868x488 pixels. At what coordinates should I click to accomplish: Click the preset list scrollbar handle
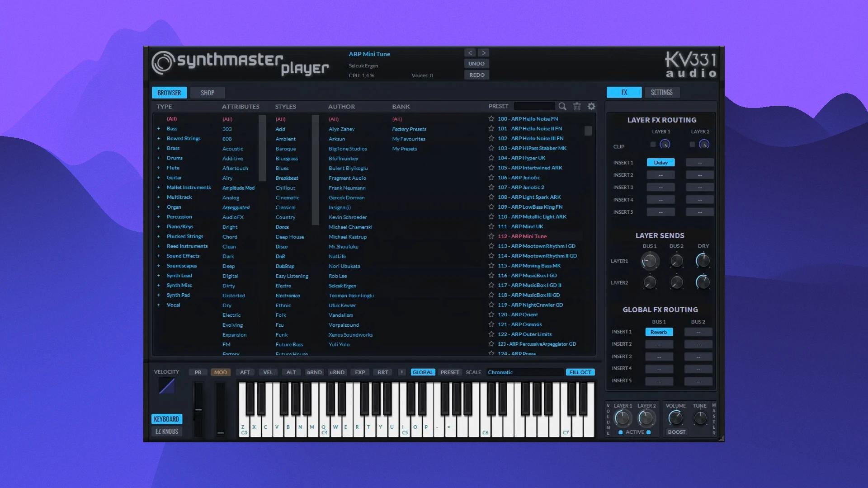click(588, 131)
